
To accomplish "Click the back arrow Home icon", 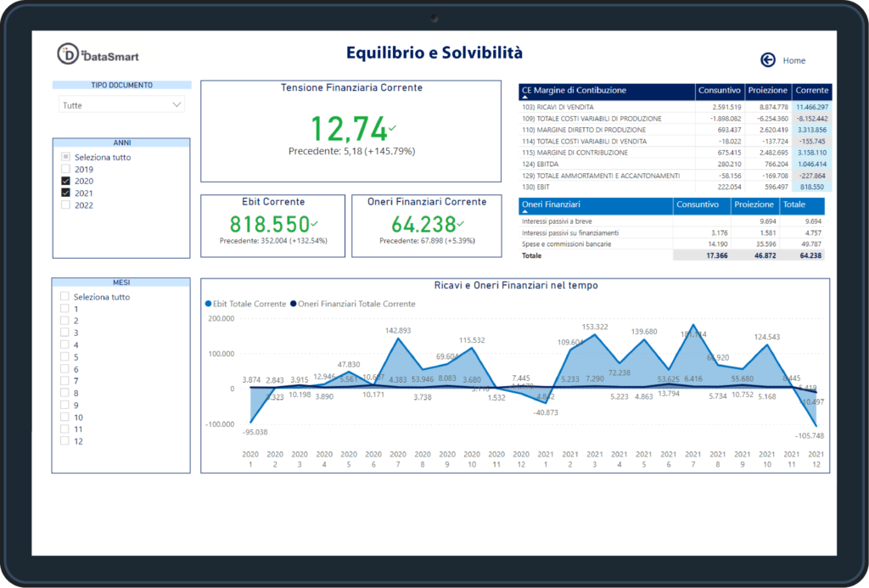I will (x=768, y=60).
